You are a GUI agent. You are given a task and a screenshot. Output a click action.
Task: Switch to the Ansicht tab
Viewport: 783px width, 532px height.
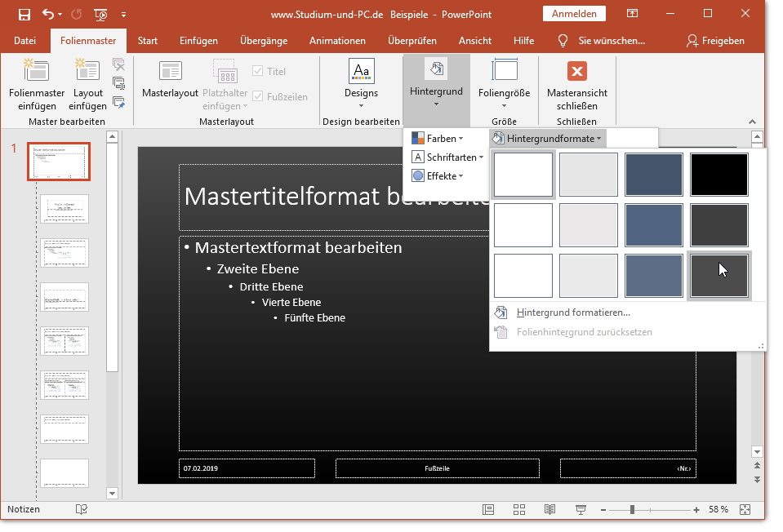coord(475,41)
